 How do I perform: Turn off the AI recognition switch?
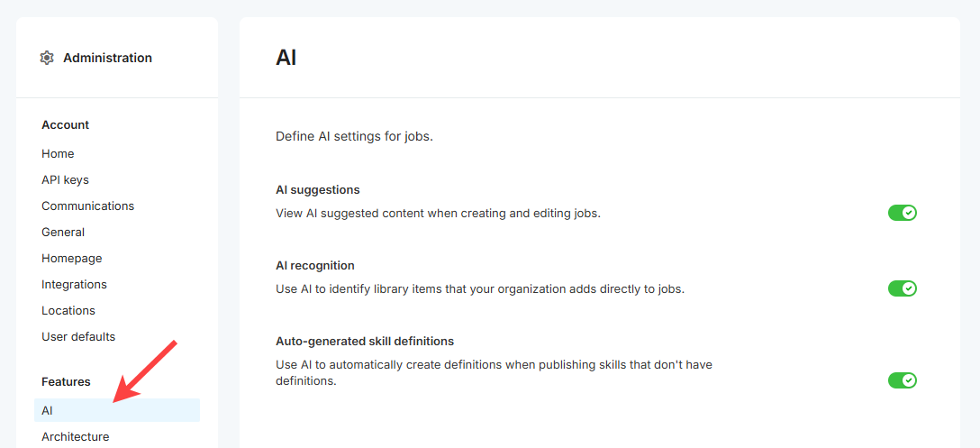click(x=902, y=288)
